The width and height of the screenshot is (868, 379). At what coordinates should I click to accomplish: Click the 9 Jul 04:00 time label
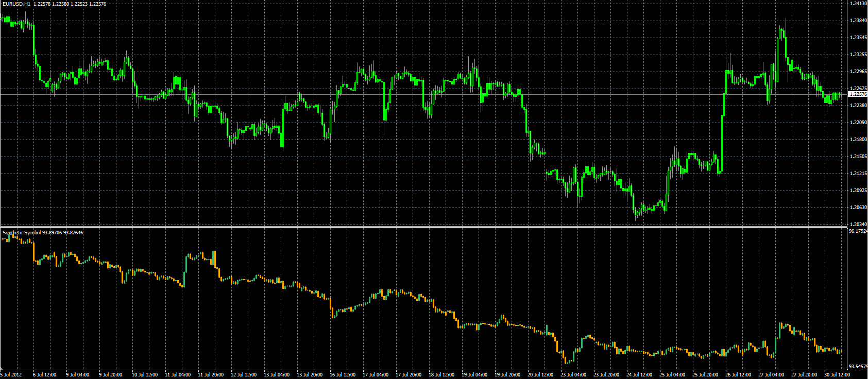[78, 375]
